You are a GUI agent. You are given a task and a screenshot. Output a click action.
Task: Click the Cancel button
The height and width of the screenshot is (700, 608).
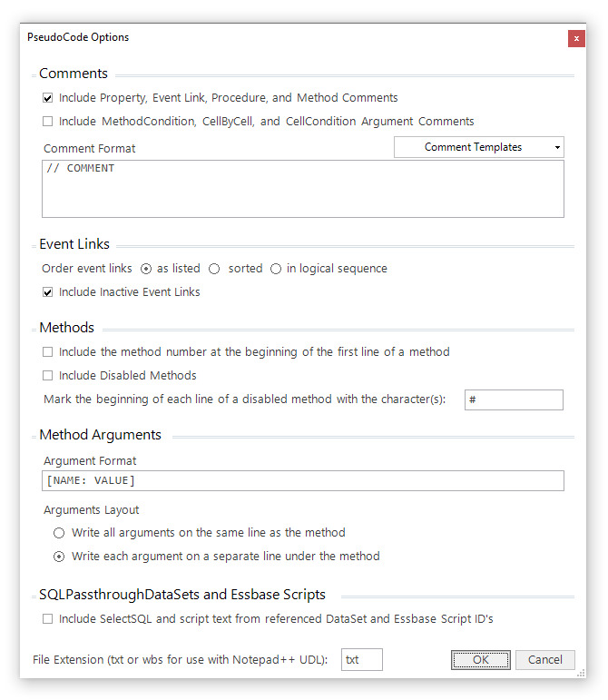click(x=545, y=660)
